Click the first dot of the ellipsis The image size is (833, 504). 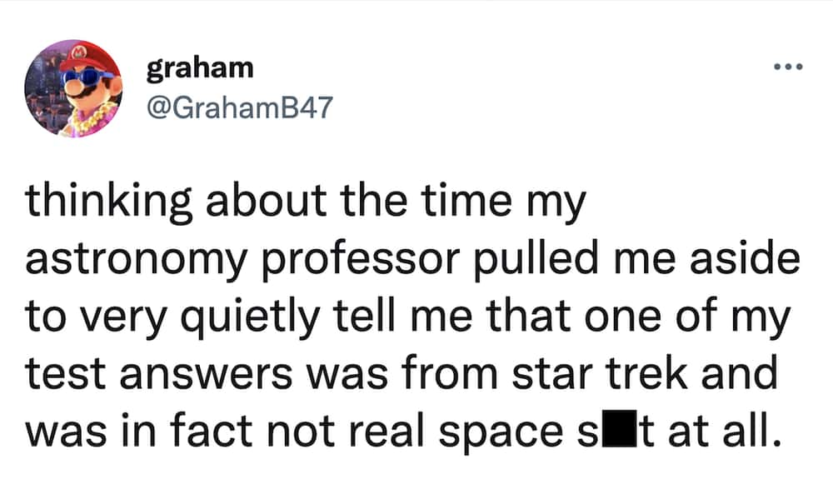(777, 67)
